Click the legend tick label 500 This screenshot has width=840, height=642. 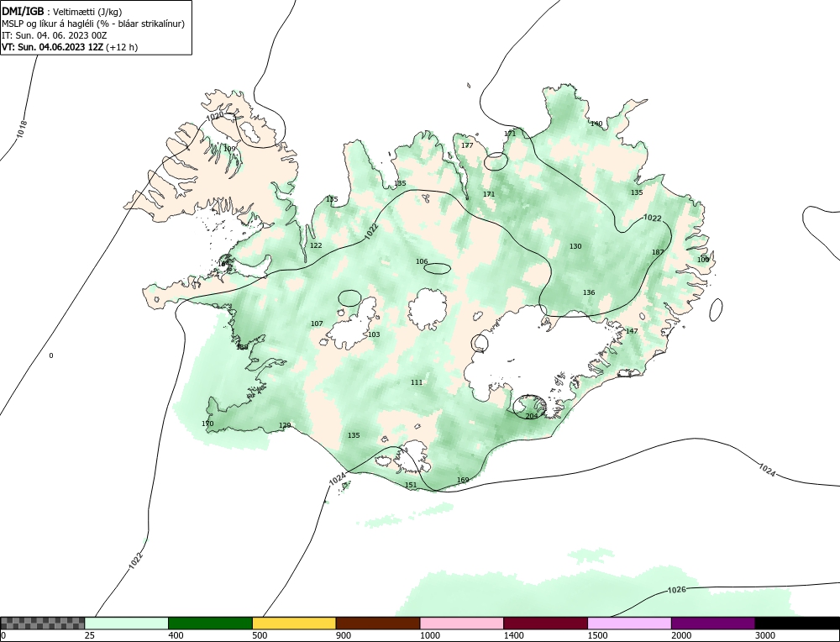(260, 635)
